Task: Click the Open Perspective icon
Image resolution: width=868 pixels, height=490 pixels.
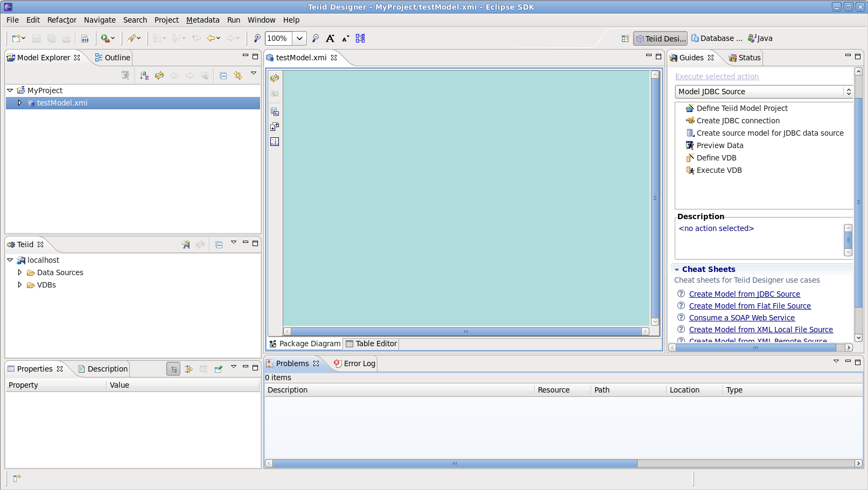Action: point(625,38)
